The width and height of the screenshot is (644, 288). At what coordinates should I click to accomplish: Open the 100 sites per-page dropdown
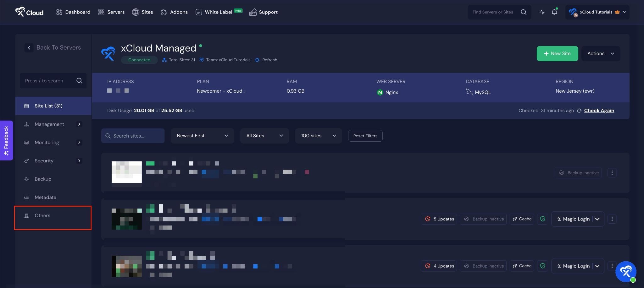click(318, 136)
